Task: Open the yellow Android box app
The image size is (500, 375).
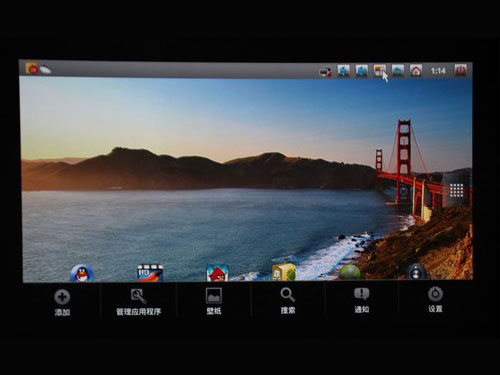Action: (284, 272)
